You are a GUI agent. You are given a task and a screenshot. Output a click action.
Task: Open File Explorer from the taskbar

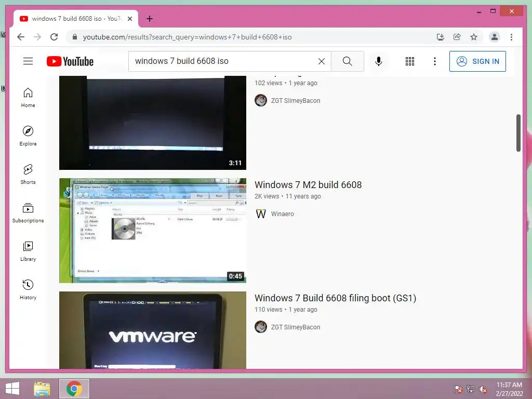coord(42,389)
